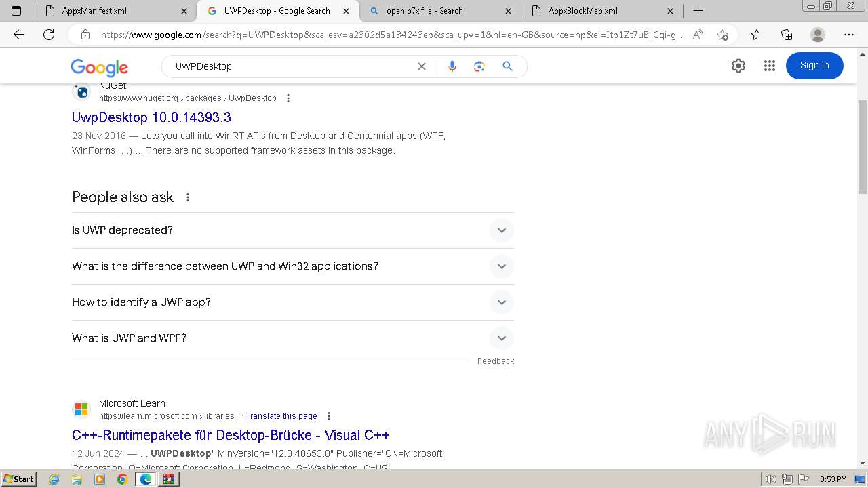Image resolution: width=868 pixels, height=488 pixels.
Task: Expand "What is UWP and WPF?" question
Action: (x=293, y=338)
